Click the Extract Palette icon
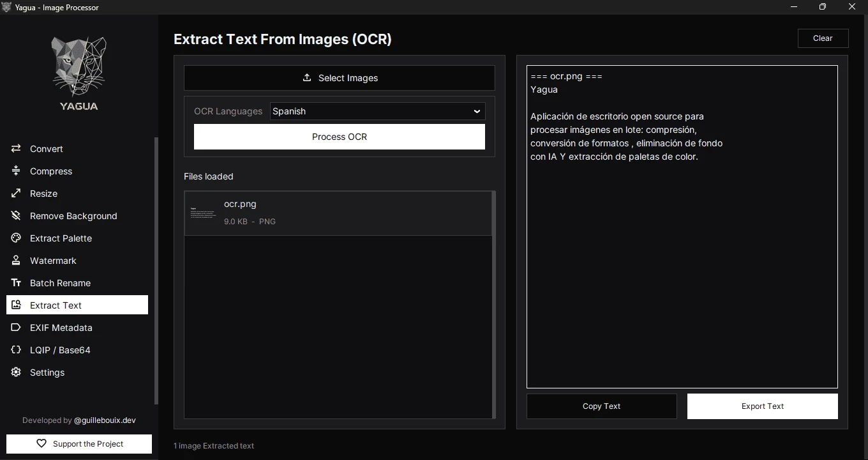 point(16,238)
